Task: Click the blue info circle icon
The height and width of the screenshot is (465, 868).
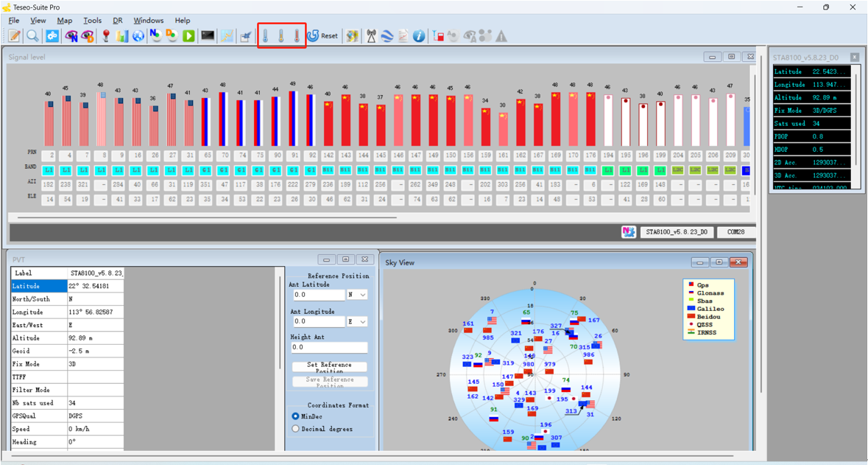Action: 419,36
